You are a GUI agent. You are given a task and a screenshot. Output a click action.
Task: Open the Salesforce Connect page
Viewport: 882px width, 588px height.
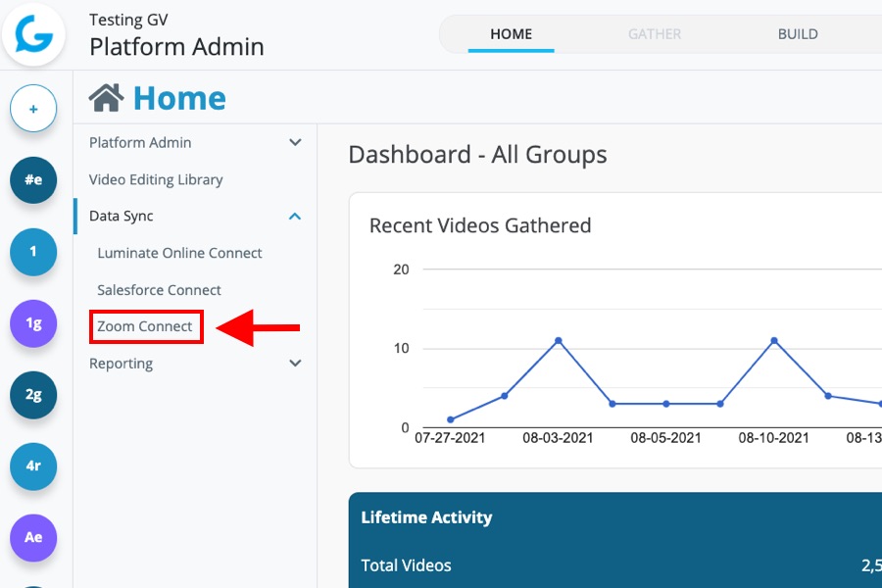[x=158, y=289]
